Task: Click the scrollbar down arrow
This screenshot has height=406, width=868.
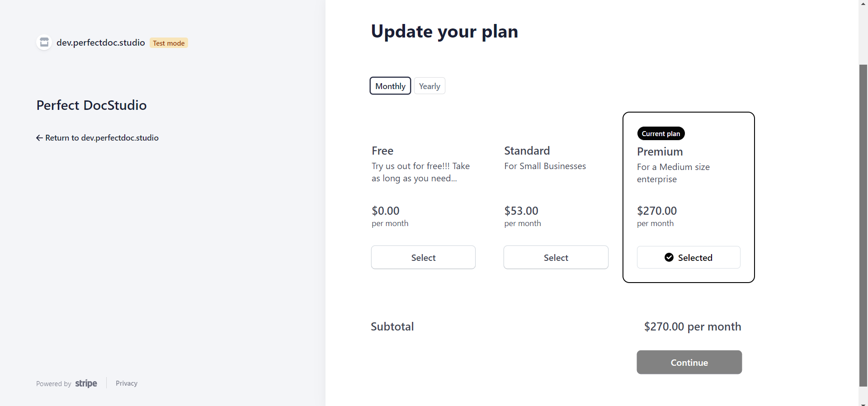Action: (x=863, y=403)
